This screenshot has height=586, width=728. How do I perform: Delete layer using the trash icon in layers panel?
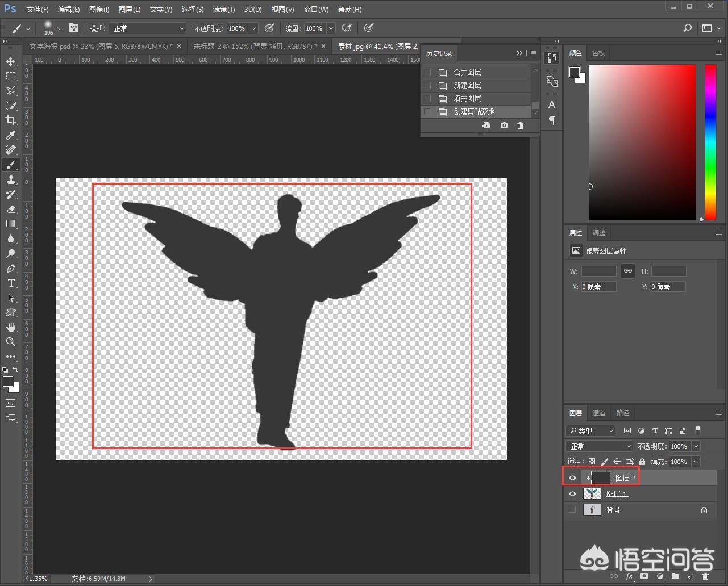click(705, 576)
